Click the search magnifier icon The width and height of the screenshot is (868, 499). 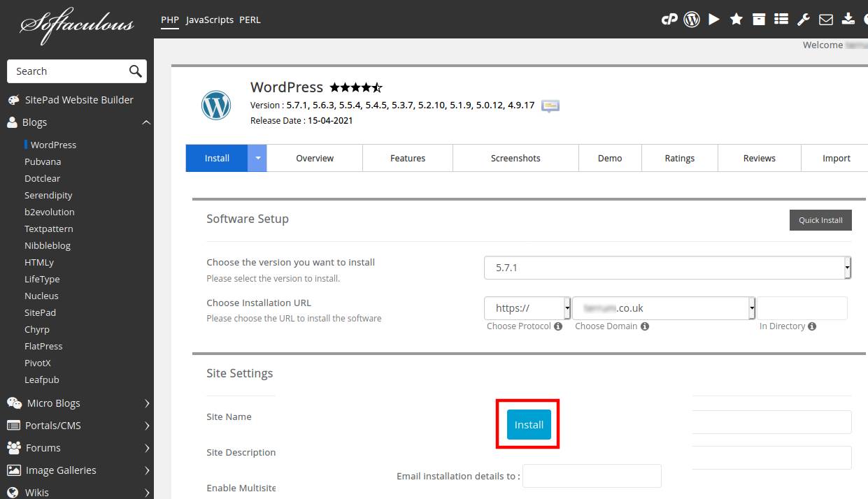136,71
